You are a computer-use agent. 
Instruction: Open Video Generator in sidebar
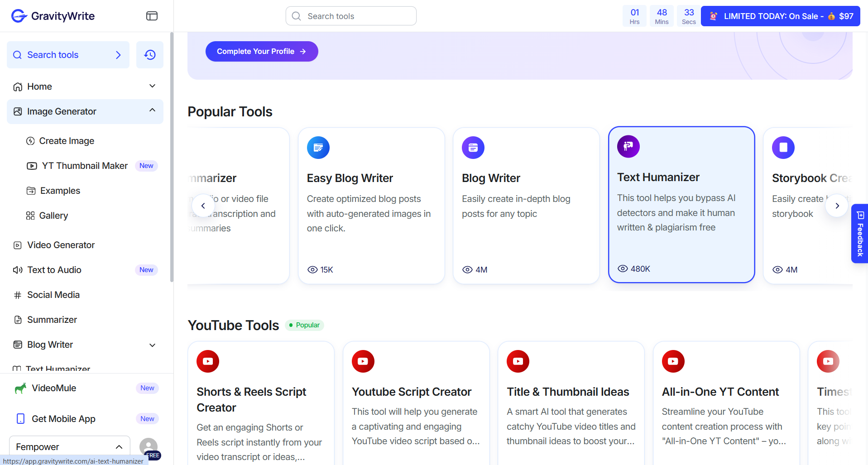[61, 245]
